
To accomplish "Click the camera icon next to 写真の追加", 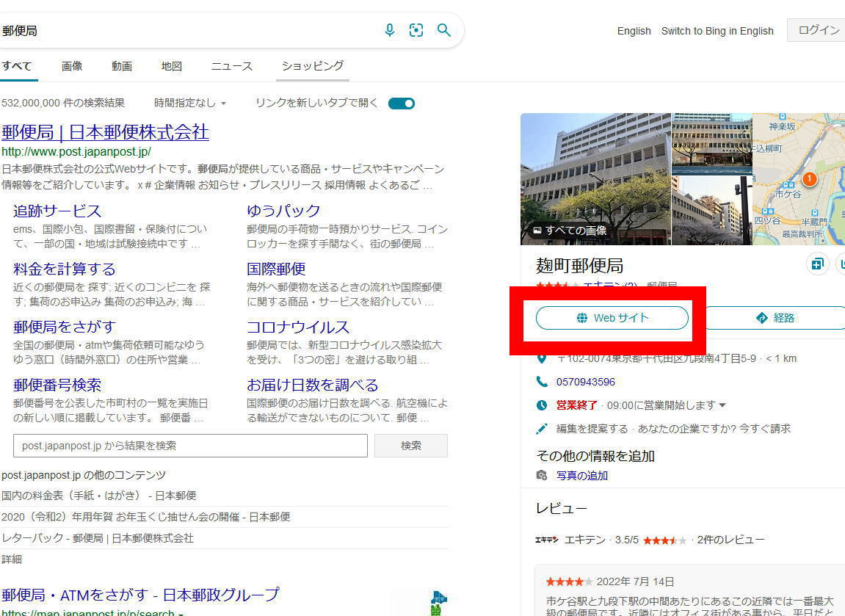I will tap(542, 475).
